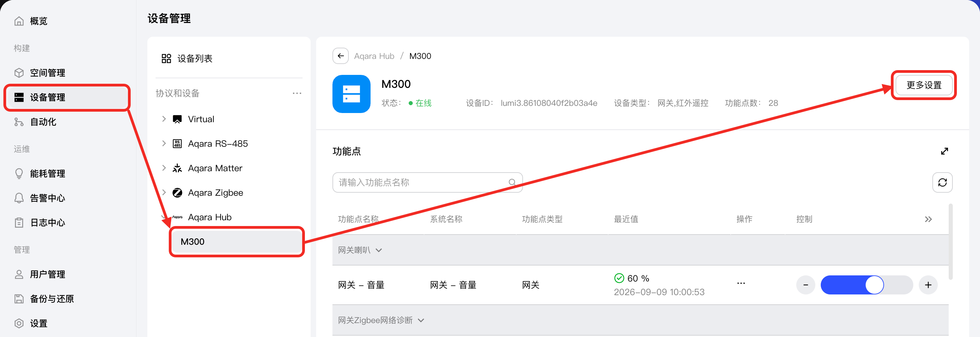The width and height of the screenshot is (980, 337).
Task: Click the 设备列表 grid icon
Action: (166, 59)
